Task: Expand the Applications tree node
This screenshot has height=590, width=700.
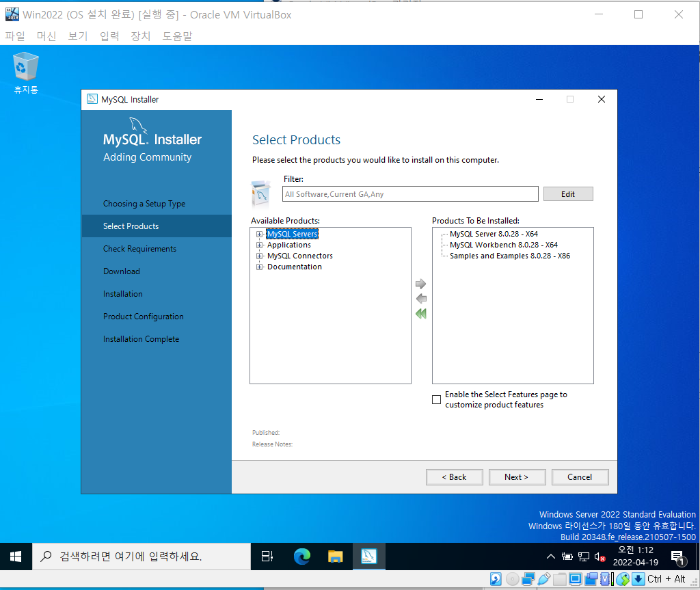Action: (259, 245)
